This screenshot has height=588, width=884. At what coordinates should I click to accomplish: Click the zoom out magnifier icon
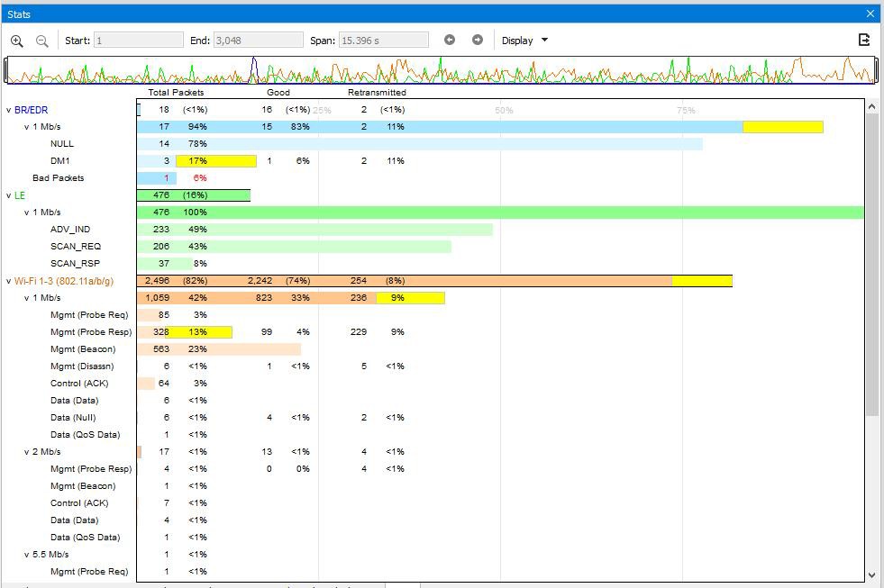(41, 41)
